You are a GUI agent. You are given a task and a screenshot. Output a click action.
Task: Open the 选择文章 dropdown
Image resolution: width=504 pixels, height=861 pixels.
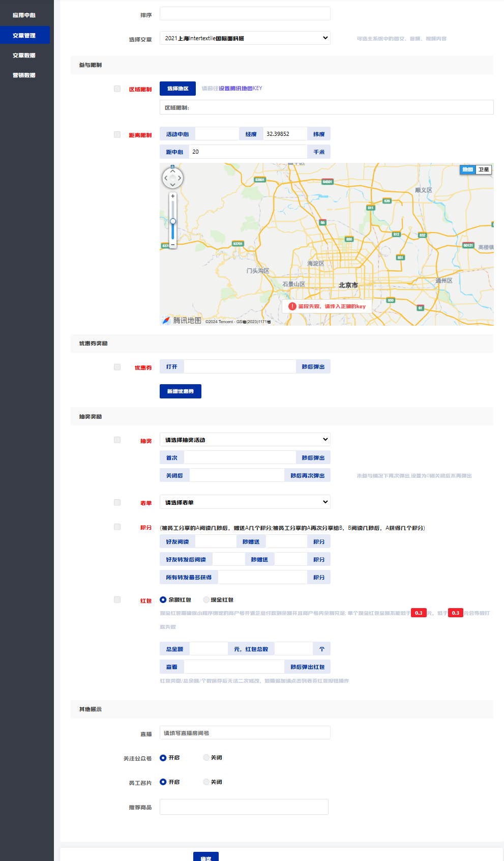pyautogui.click(x=245, y=38)
